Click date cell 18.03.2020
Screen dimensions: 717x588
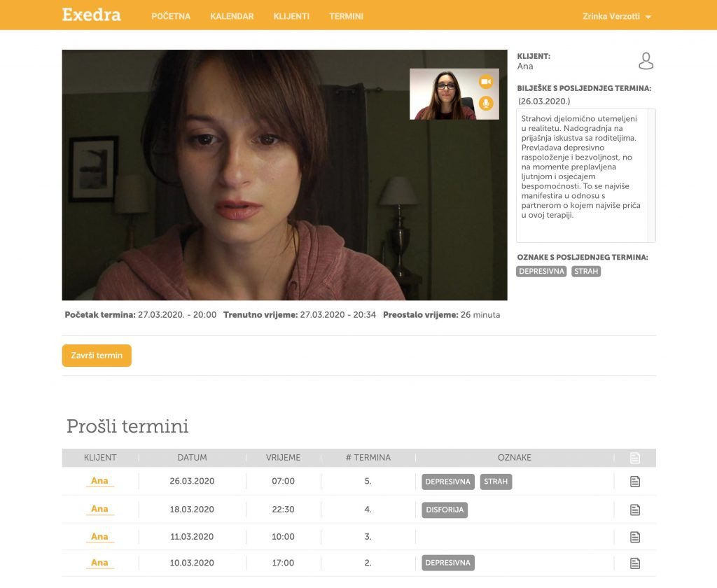[x=192, y=510]
